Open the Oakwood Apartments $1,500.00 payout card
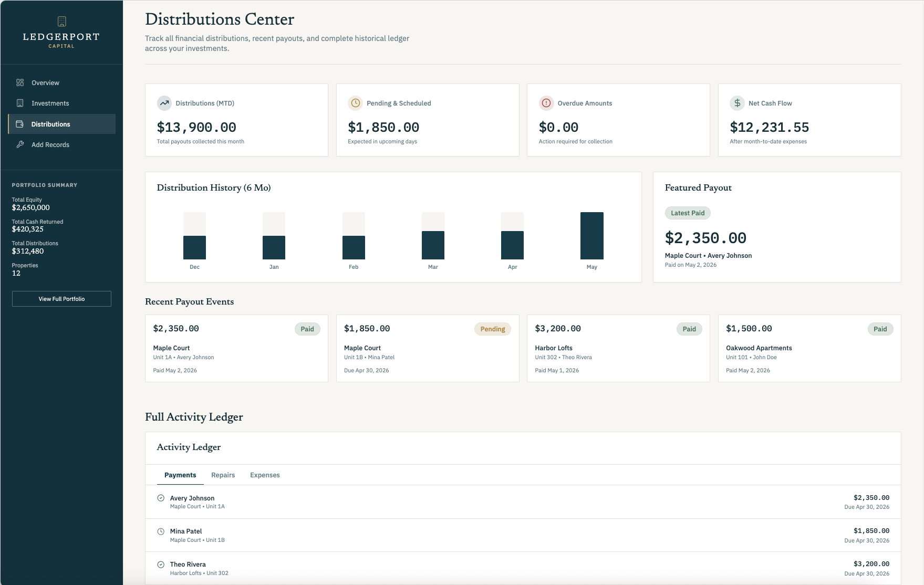 809,348
